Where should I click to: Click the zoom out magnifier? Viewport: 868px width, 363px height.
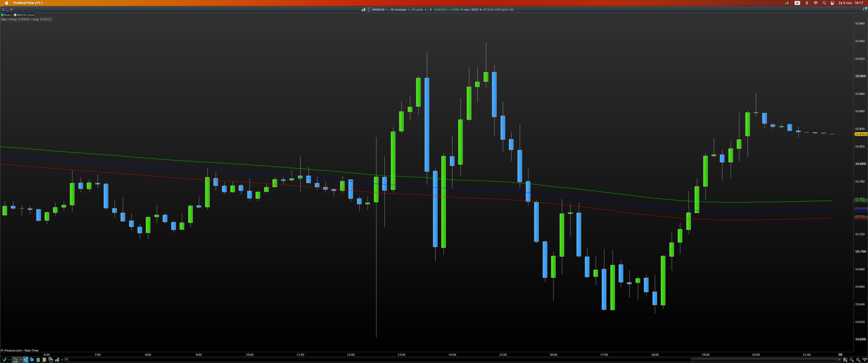851,360
